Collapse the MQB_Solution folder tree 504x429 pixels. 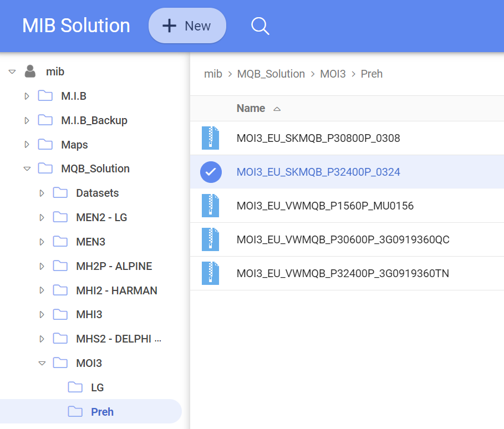27,169
